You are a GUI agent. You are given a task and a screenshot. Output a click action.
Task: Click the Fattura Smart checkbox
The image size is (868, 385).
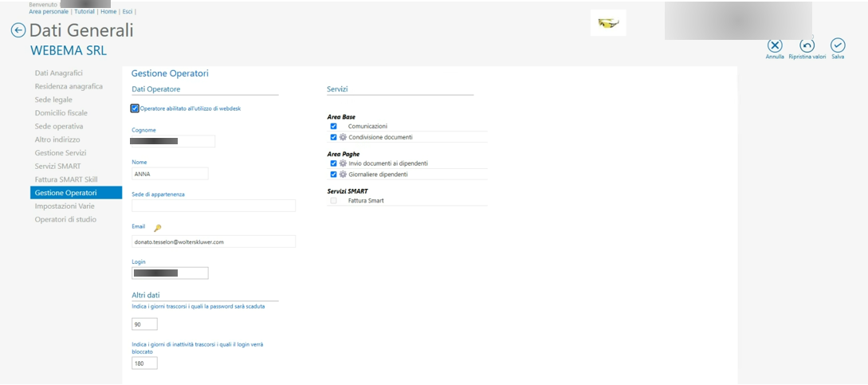tap(333, 201)
